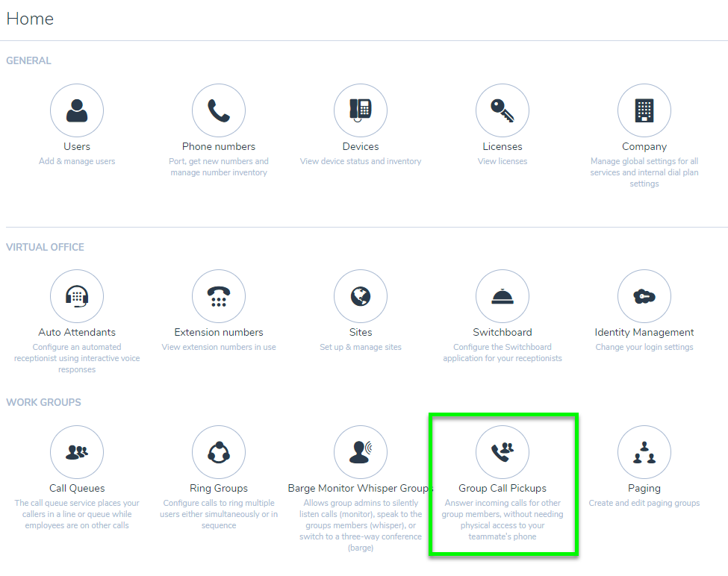Click 'Answer incoming calls for other' description
This screenshot has width=728, height=576.
(x=503, y=520)
